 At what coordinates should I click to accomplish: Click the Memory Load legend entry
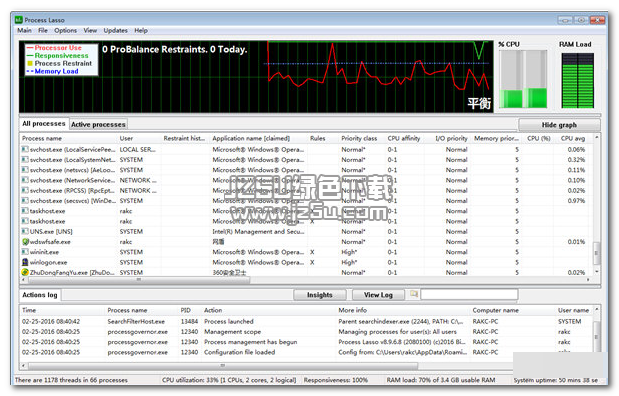point(53,71)
